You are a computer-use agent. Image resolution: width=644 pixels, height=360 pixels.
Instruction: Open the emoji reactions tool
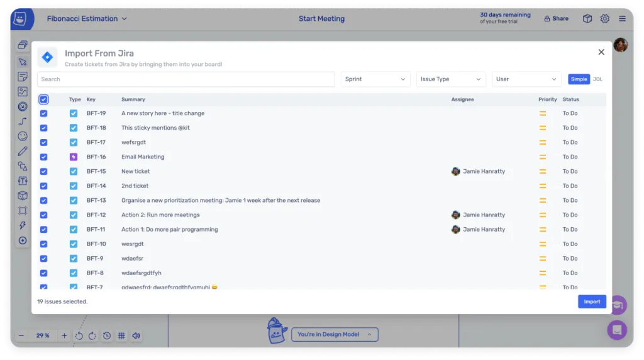[x=23, y=136]
